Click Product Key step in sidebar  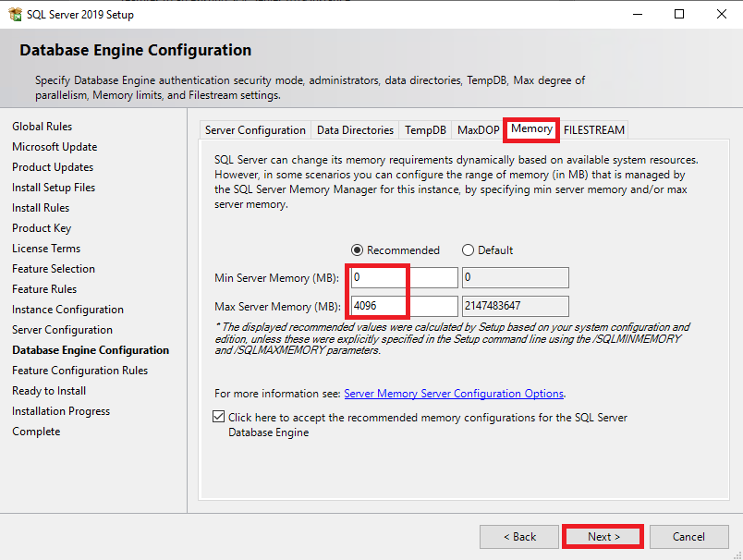pyautogui.click(x=42, y=228)
